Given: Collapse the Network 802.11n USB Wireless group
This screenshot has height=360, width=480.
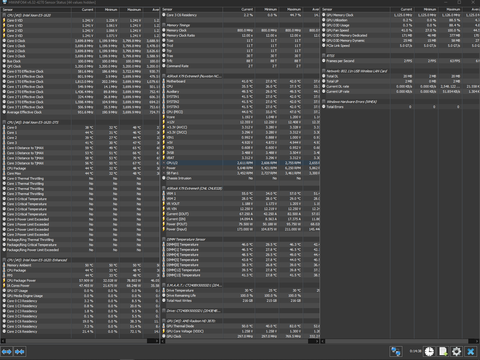Looking at the screenshot, I should [324, 71].
